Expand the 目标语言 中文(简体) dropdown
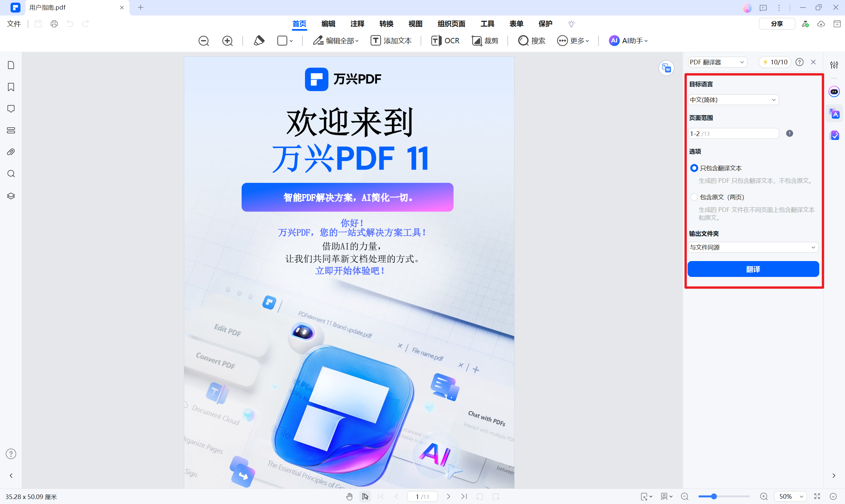The width and height of the screenshot is (845, 504). point(733,100)
